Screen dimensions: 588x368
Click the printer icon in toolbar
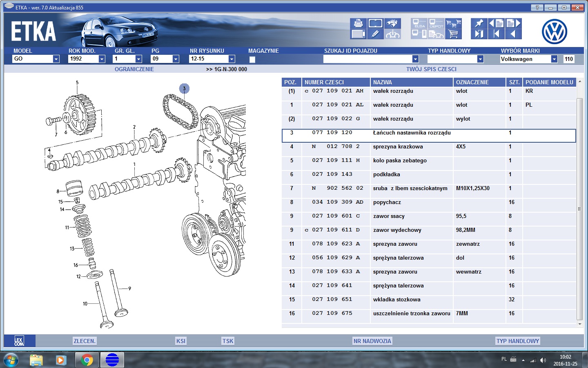[x=358, y=23]
